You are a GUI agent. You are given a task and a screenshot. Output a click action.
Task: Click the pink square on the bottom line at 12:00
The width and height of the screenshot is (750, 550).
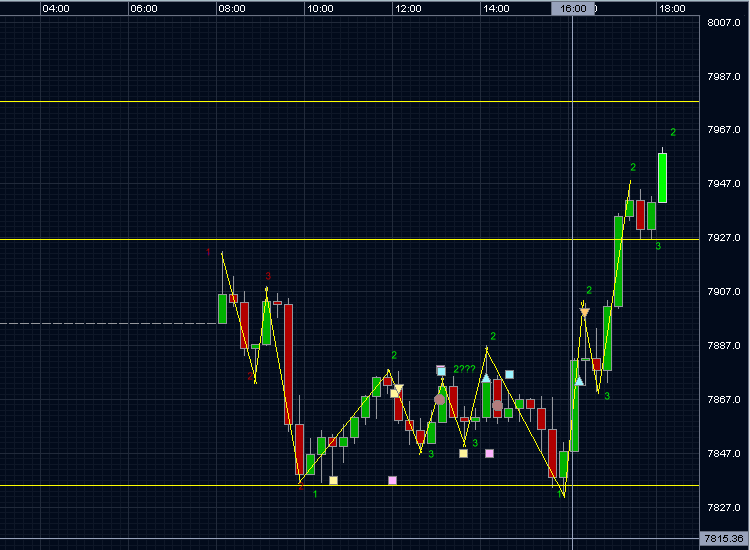tap(392, 480)
